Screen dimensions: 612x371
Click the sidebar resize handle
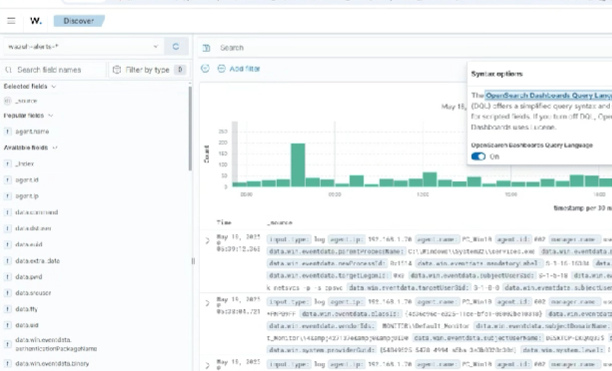(193, 261)
